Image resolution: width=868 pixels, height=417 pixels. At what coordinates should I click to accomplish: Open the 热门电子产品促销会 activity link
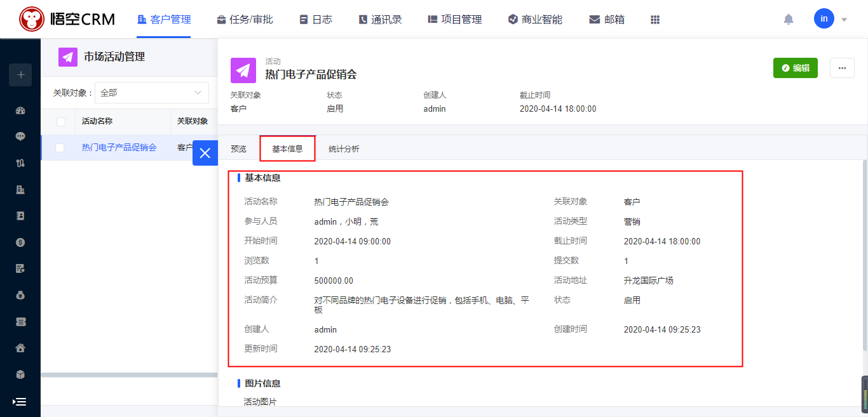point(119,147)
